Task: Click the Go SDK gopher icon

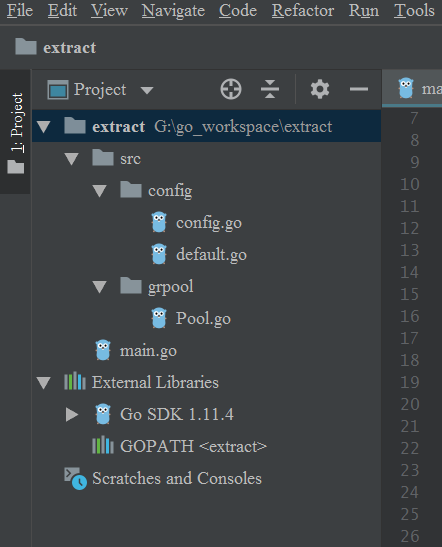Action: (103, 414)
